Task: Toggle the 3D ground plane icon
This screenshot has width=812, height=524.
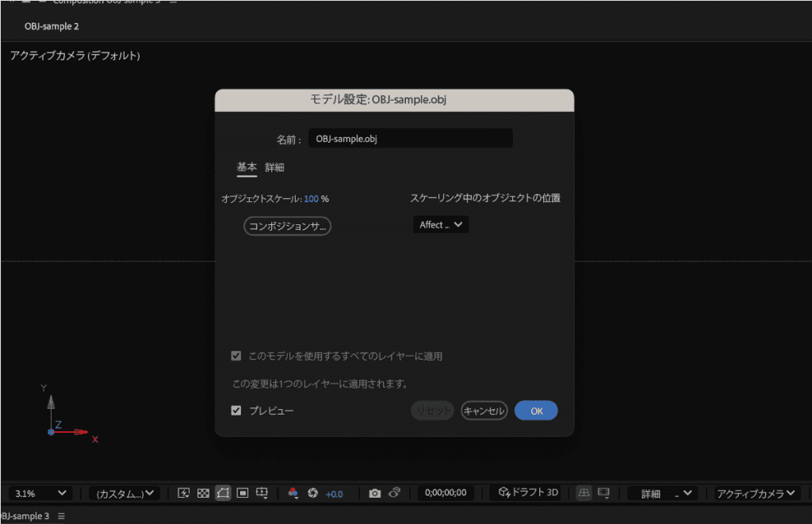Action: [x=584, y=493]
